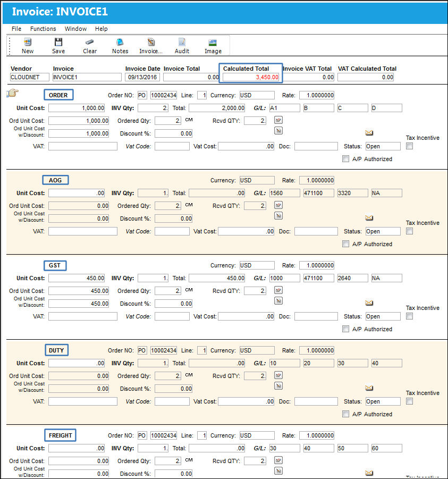Check A/P Authorized in the AOG section
Screen dimensions: 448x479
pos(345,244)
